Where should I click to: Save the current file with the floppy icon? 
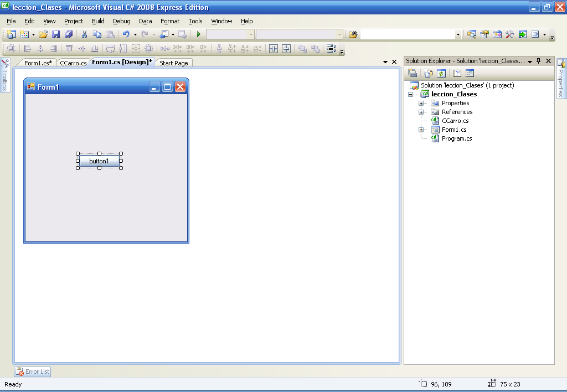coord(56,34)
